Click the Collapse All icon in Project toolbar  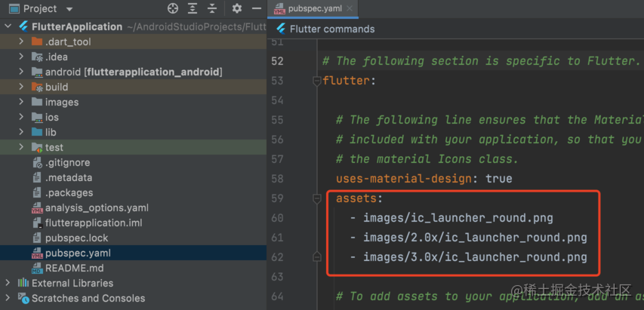point(212,8)
